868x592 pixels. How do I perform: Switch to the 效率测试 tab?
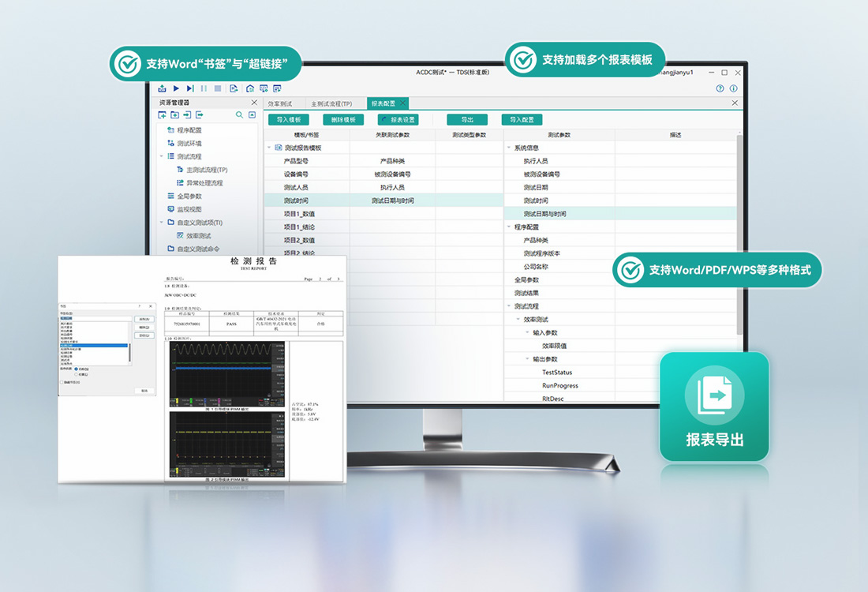[x=279, y=103]
